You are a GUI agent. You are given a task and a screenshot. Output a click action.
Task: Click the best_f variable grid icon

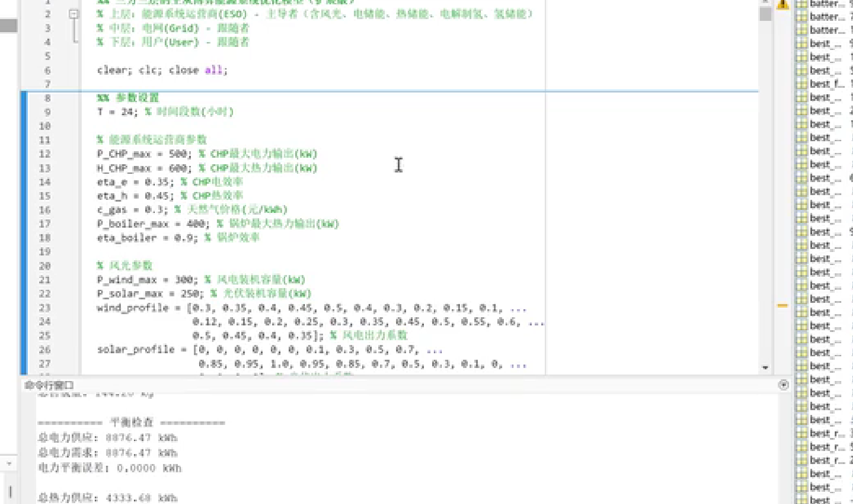tap(801, 84)
